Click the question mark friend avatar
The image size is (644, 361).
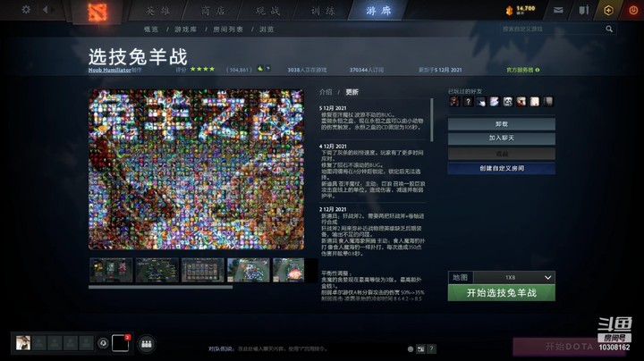click(x=468, y=101)
